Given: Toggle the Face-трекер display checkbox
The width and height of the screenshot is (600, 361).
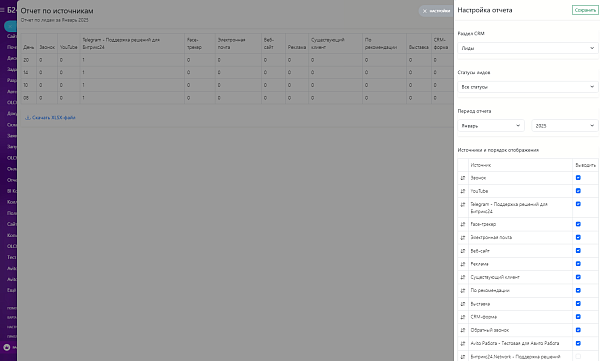Looking at the screenshot, I should [578, 224].
